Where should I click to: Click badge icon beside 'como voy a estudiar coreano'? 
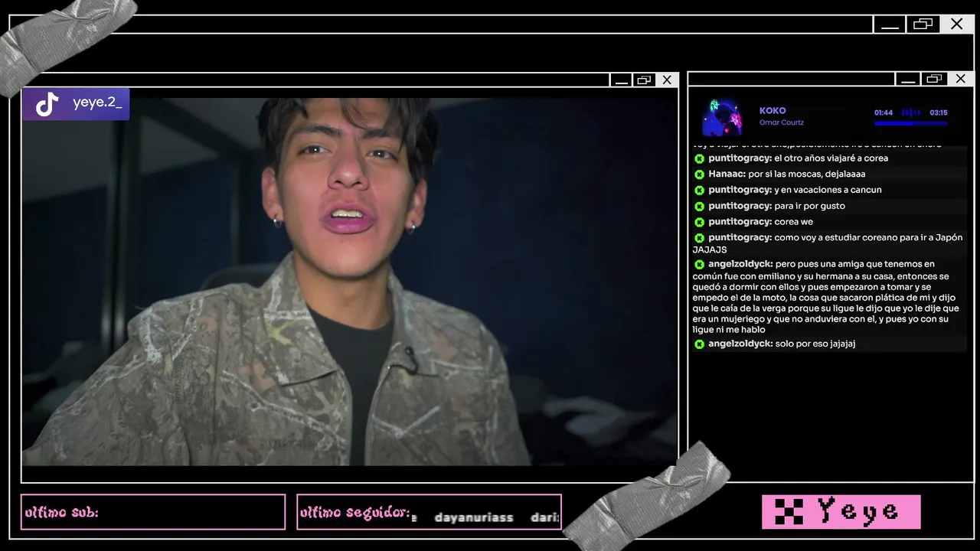point(699,239)
